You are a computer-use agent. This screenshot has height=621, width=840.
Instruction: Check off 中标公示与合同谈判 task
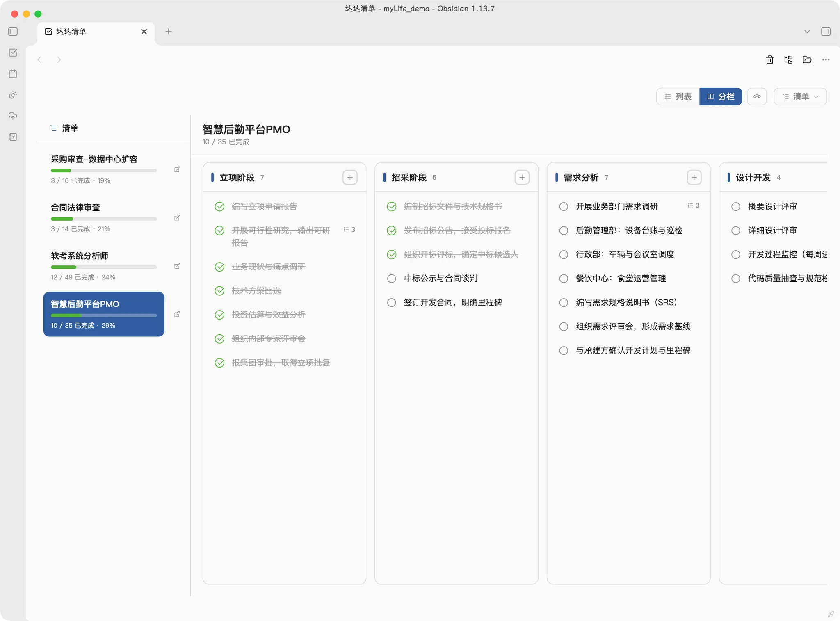(392, 279)
